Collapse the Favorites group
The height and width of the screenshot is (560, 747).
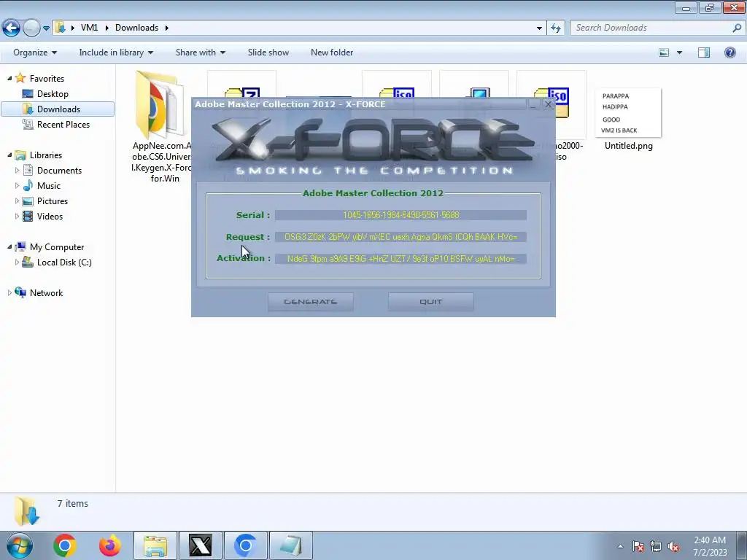click(x=9, y=78)
